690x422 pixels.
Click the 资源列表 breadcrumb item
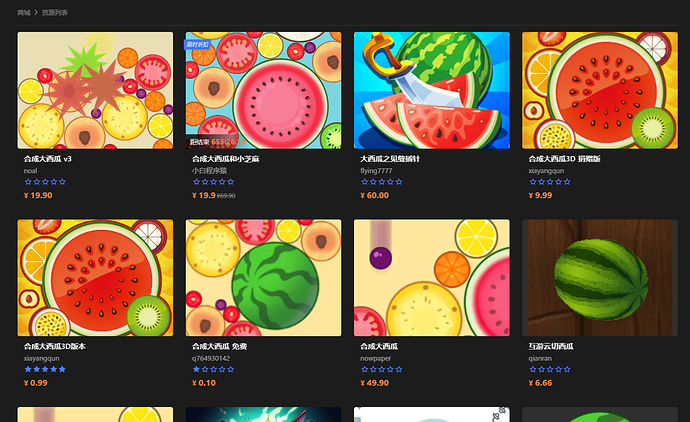[55, 13]
